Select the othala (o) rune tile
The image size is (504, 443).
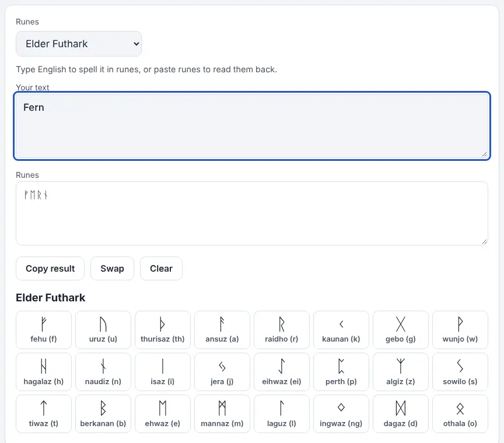tap(460, 414)
